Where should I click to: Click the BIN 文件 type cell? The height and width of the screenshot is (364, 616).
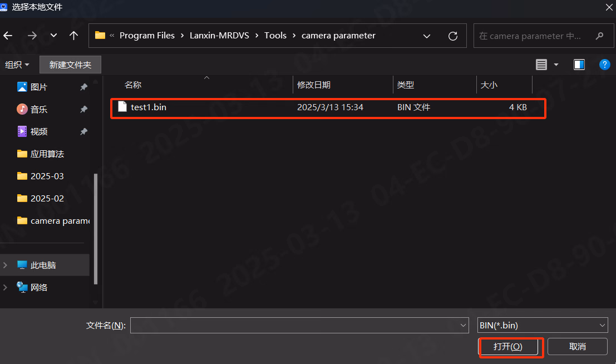tap(413, 107)
